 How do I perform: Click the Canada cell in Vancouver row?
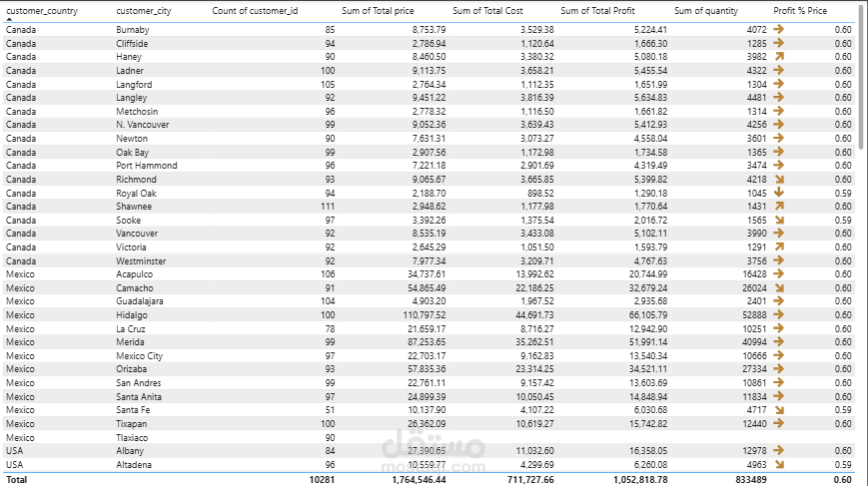21,234
